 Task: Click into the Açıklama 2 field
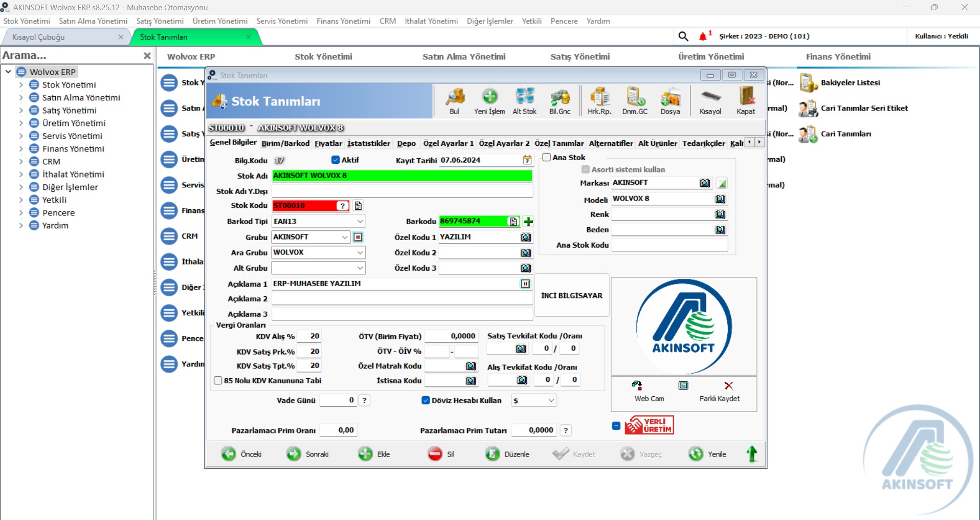(402, 299)
